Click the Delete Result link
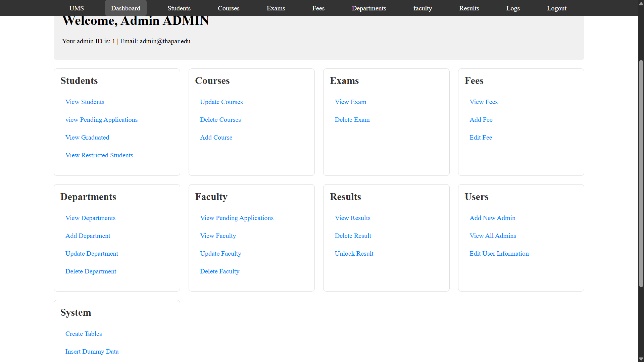The image size is (644, 362). [x=353, y=236]
